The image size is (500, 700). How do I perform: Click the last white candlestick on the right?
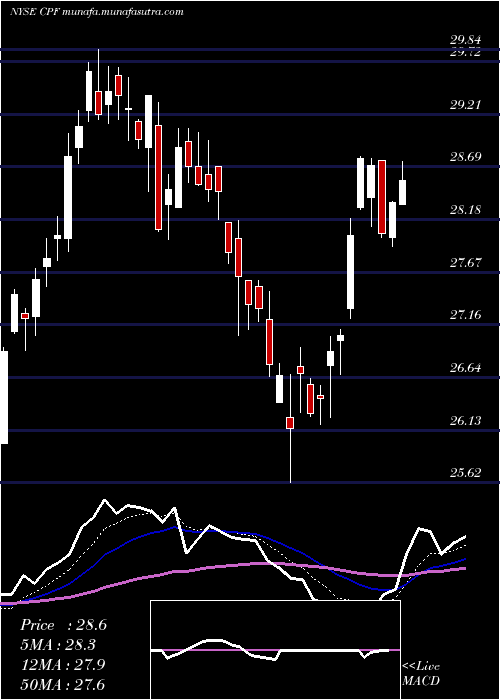point(402,192)
